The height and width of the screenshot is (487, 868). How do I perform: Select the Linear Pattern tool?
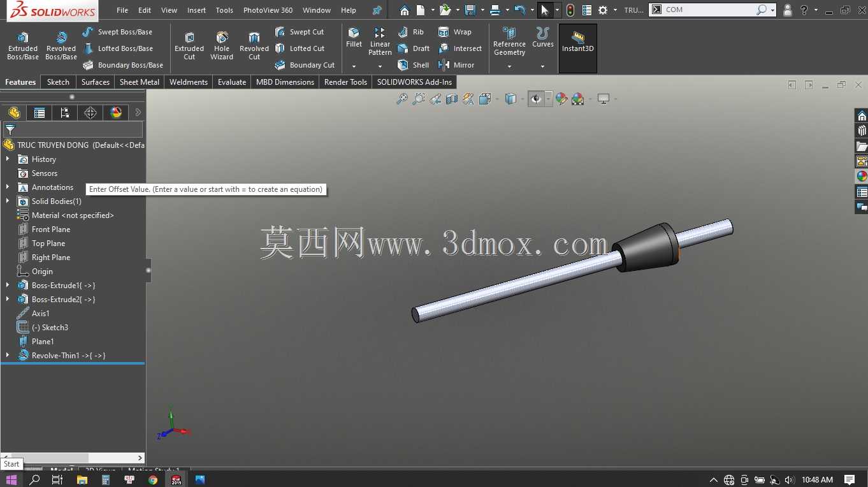[380, 41]
